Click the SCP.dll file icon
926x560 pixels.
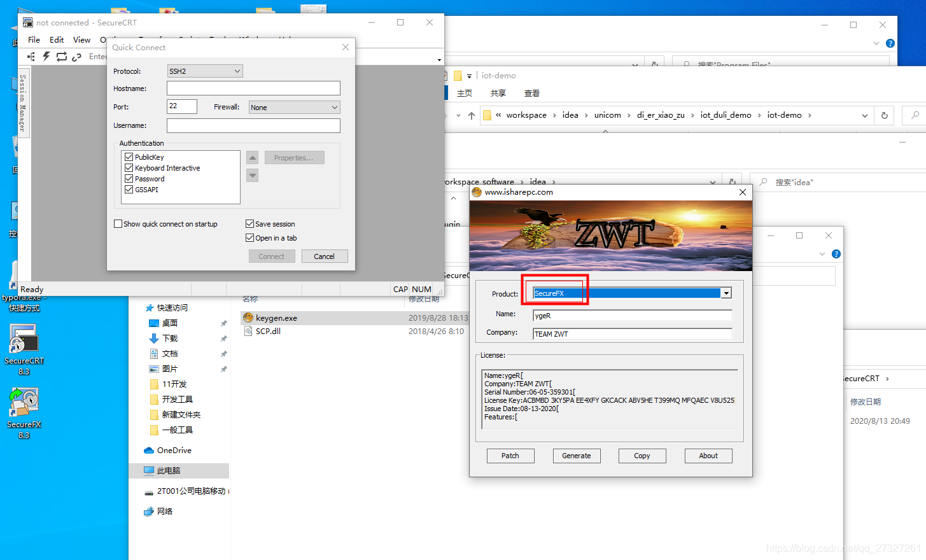point(248,331)
